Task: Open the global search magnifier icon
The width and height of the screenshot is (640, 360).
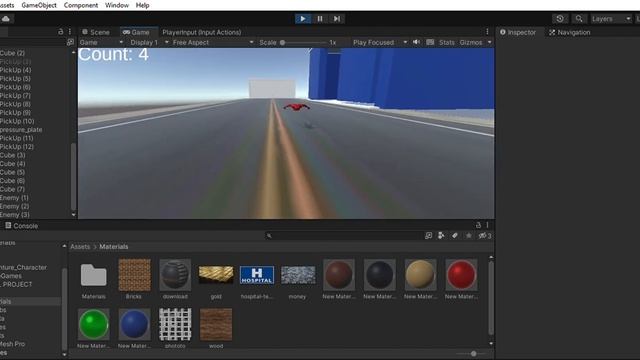Action: point(579,19)
